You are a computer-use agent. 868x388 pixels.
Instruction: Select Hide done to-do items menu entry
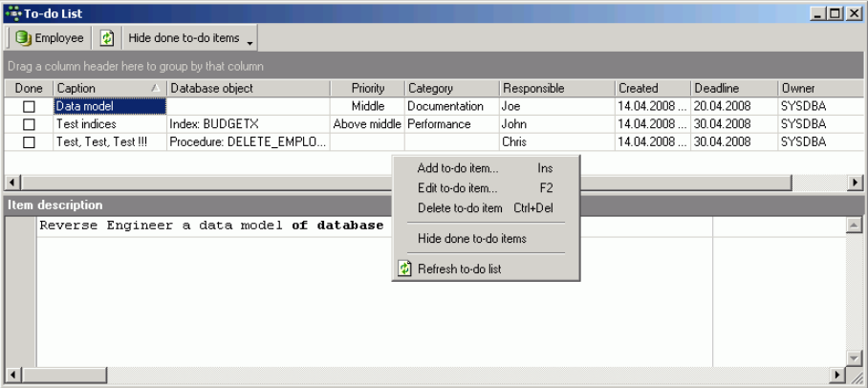pyautogui.click(x=472, y=238)
